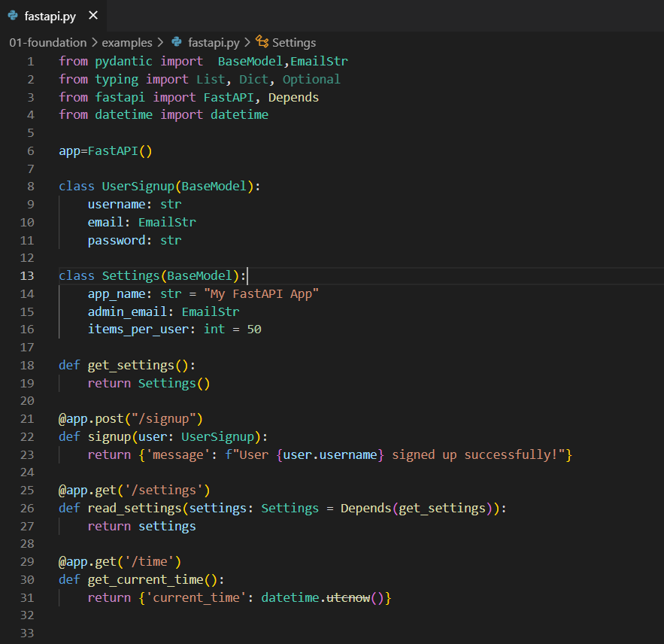Viewport: 664px width, 644px height.
Task: Click the Python icon on the fastapi.py tab
Action: coord(13,16)
